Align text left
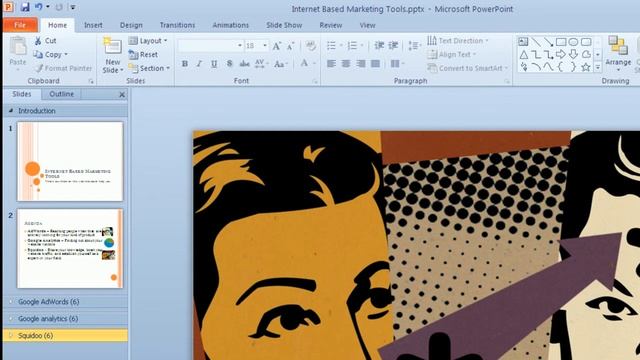Viewport: 640px width, 360px height. 331,64
